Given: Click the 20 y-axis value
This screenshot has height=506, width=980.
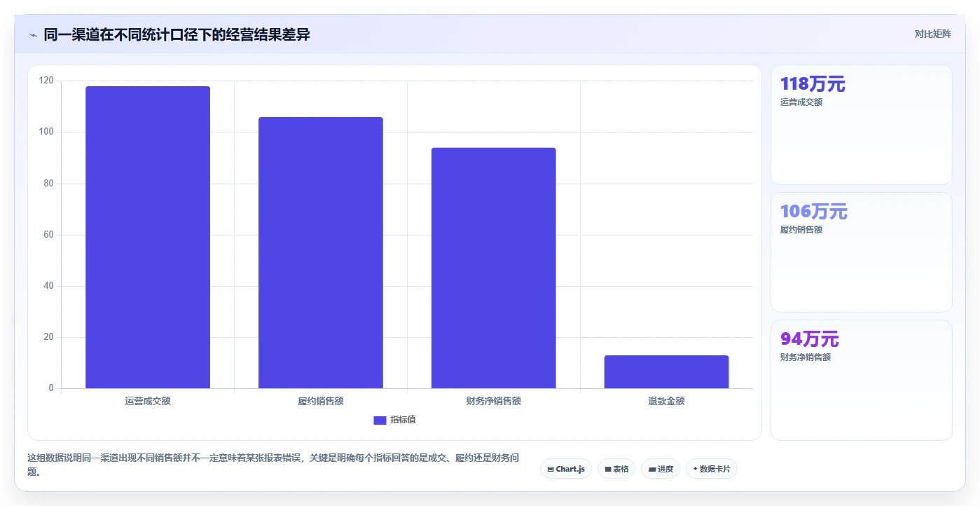Looking at the screenshot, I should [48, 337].
